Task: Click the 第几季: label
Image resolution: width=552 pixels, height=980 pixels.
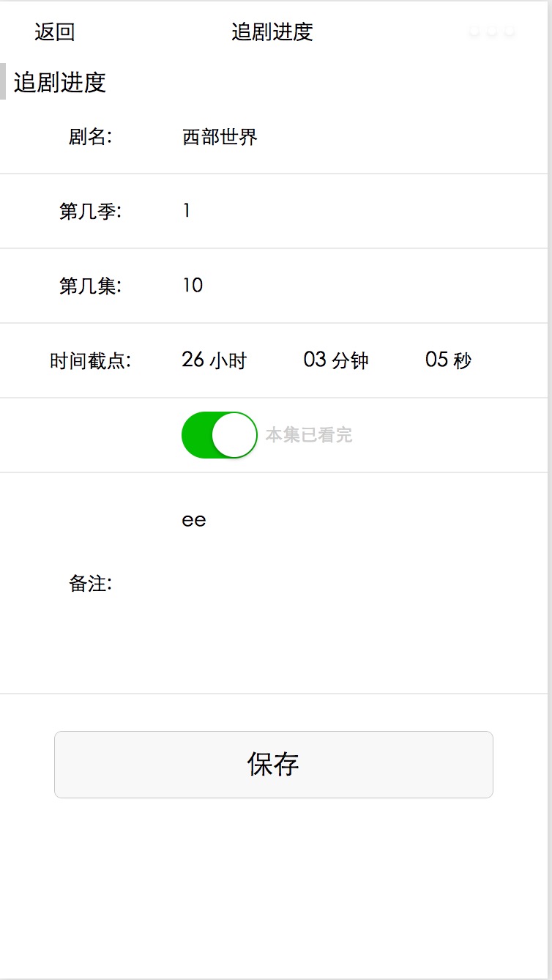Action: coord(90,212)
